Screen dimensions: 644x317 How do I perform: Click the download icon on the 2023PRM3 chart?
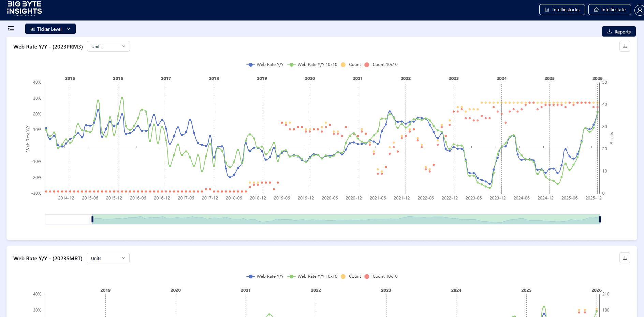coord(625,46)
